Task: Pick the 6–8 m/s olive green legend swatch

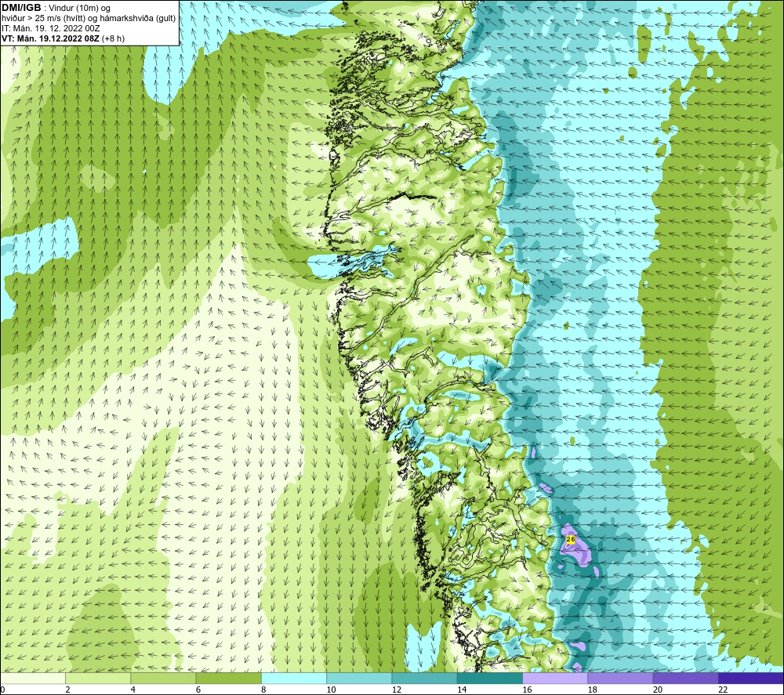Action: [228, 678]
